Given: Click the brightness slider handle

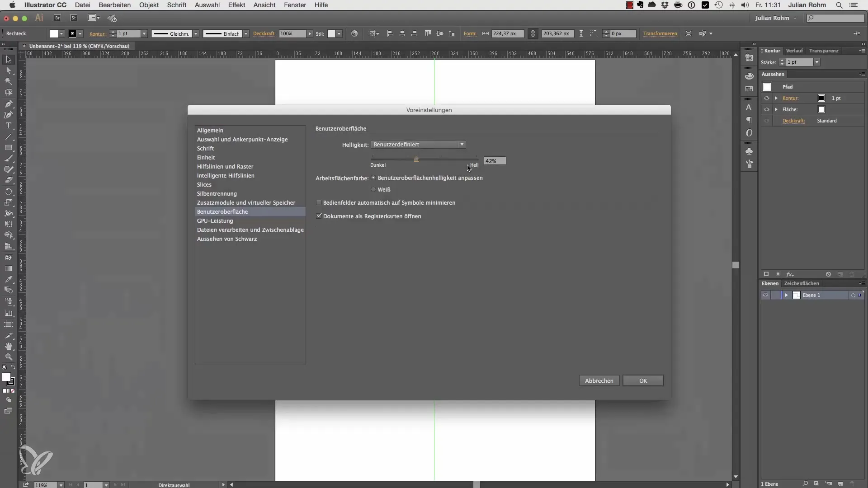Looking at the screenshot, I should point(416,159).
